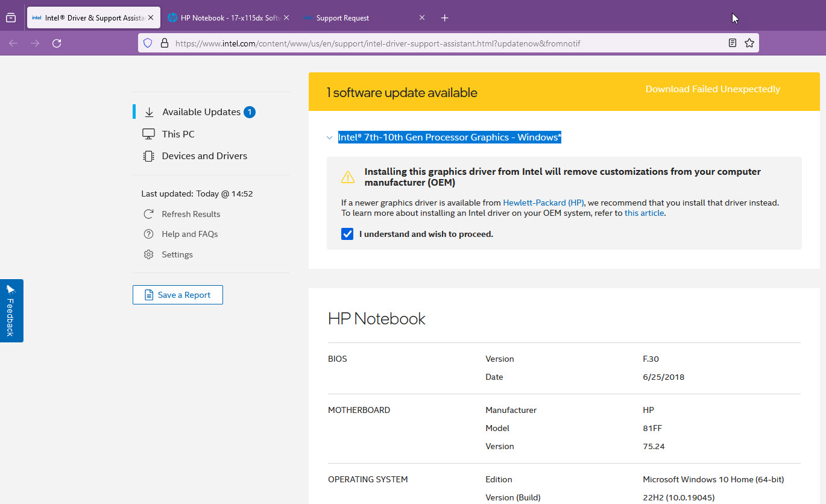Click the Settings gear icon in sidebar
Image resolution: width=826 pixels, height=504 pixels.
[148, 254]
